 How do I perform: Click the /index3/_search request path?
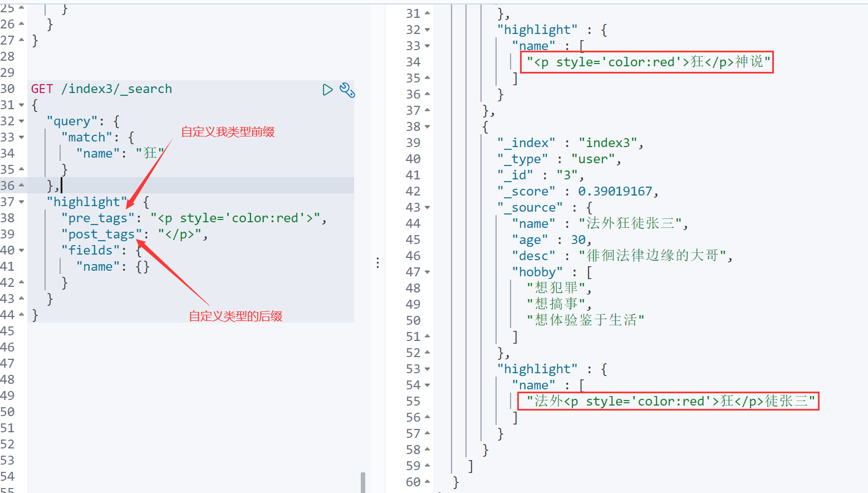(117, 89)
